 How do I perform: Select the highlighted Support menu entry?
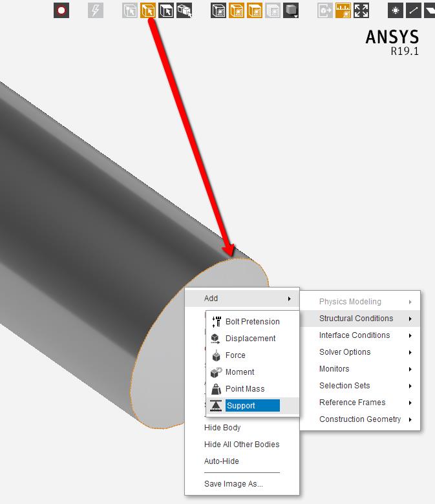[x=252, y=406]
